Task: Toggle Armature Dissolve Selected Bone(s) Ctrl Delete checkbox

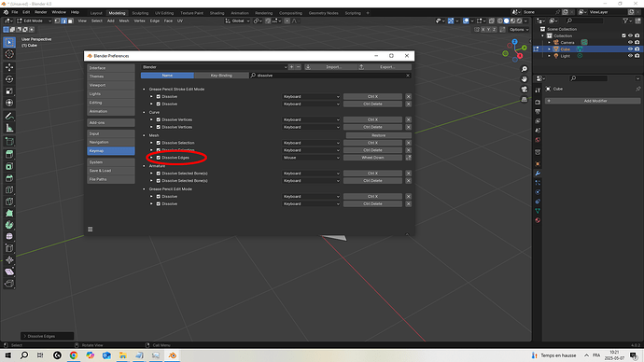Action: pos(158,181)
